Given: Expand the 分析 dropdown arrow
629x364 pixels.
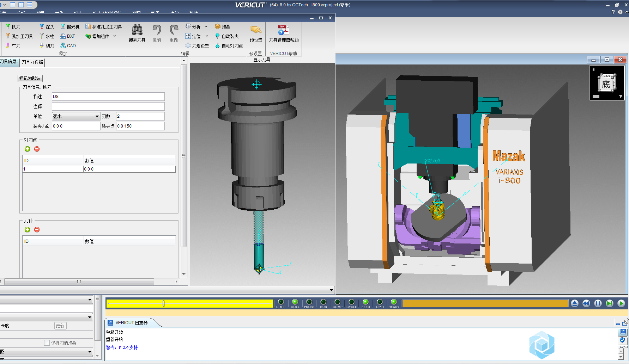Looking at the screenshot, I should (206, 27).
